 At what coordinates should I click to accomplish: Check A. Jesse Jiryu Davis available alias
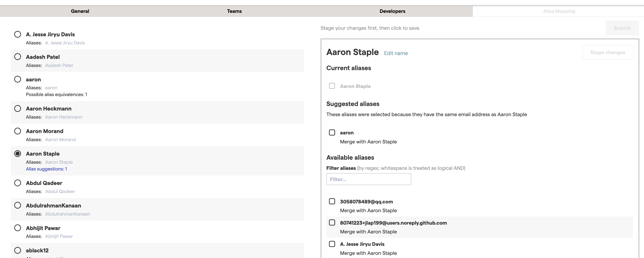click(x=332, y=244)
